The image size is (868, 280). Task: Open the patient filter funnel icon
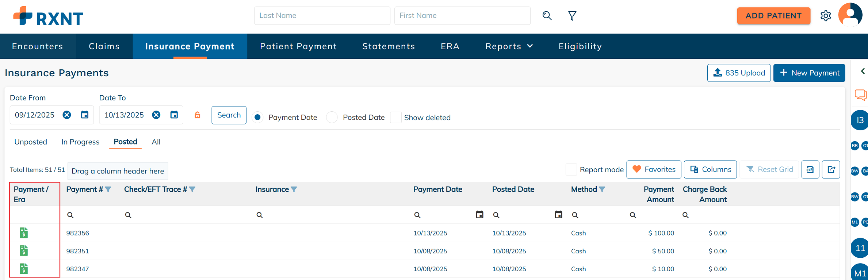coord(572,16)
